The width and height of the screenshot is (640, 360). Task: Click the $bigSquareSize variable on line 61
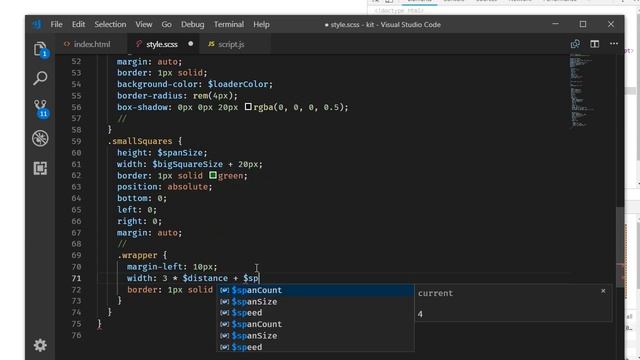tap(187, 164)
